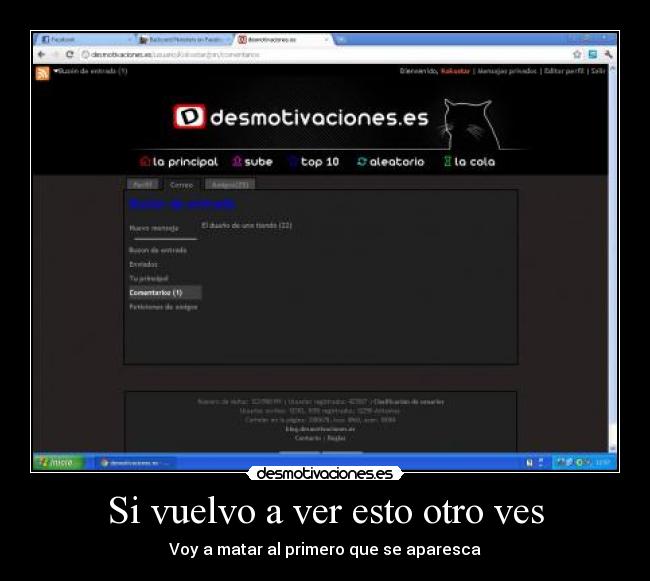Open la principal via its house icon

145,161
